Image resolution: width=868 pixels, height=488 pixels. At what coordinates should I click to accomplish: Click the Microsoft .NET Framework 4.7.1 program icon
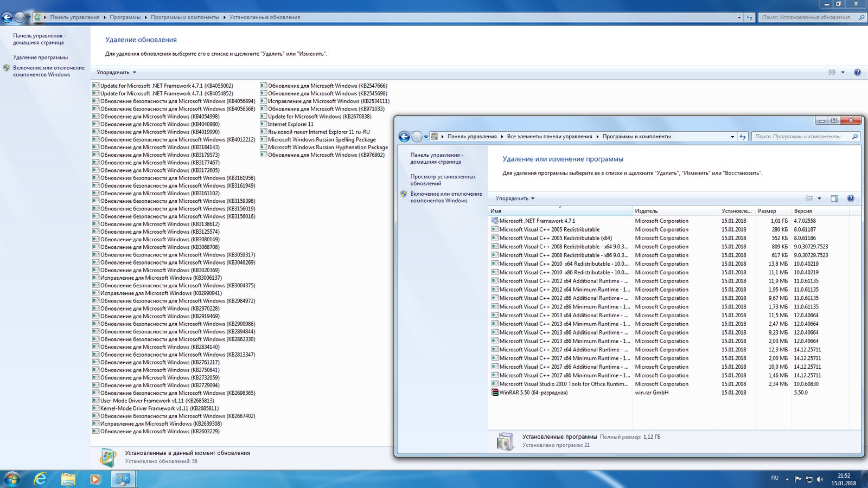point(495,221)
